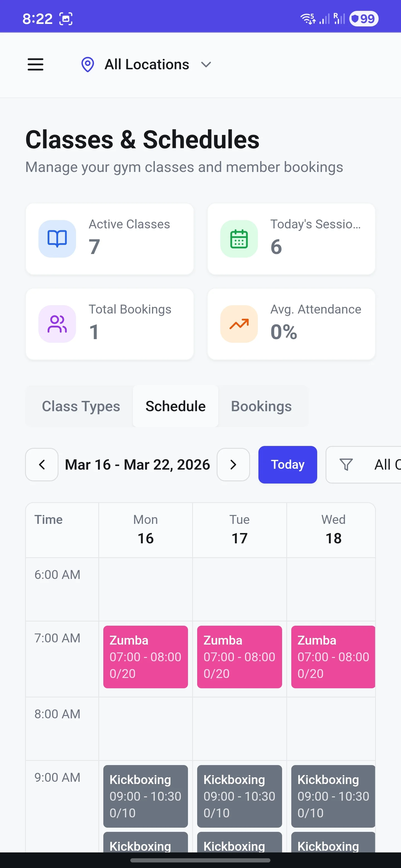Viewport: 401px width, 868px height.
Task: Select Wednesday's 07:00 Zumba class
Action: (x=333, y=656)
